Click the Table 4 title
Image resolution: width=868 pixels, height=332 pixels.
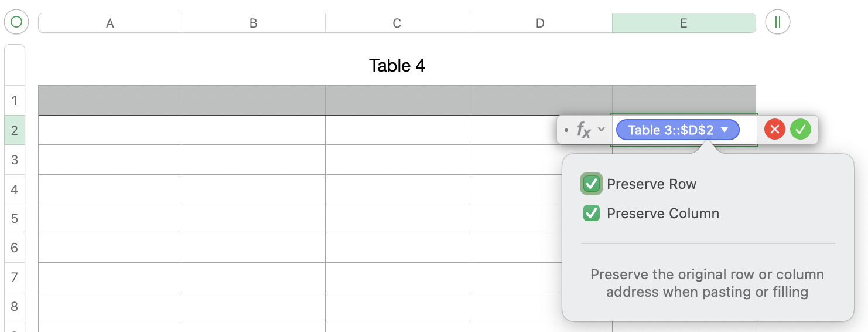tap(397, 66)
